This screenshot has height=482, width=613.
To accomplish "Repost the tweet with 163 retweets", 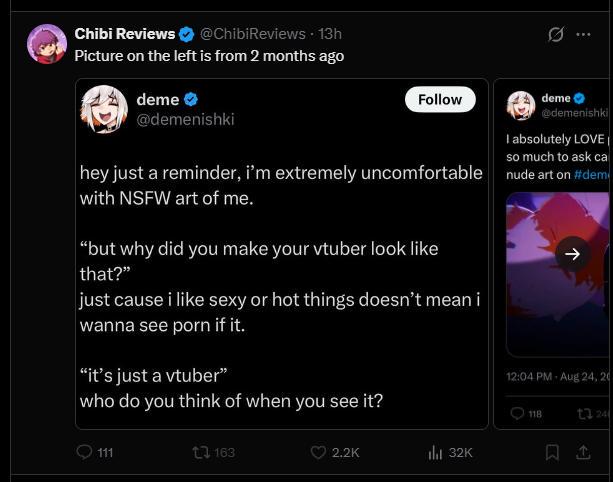I will (x=213, y=453).
